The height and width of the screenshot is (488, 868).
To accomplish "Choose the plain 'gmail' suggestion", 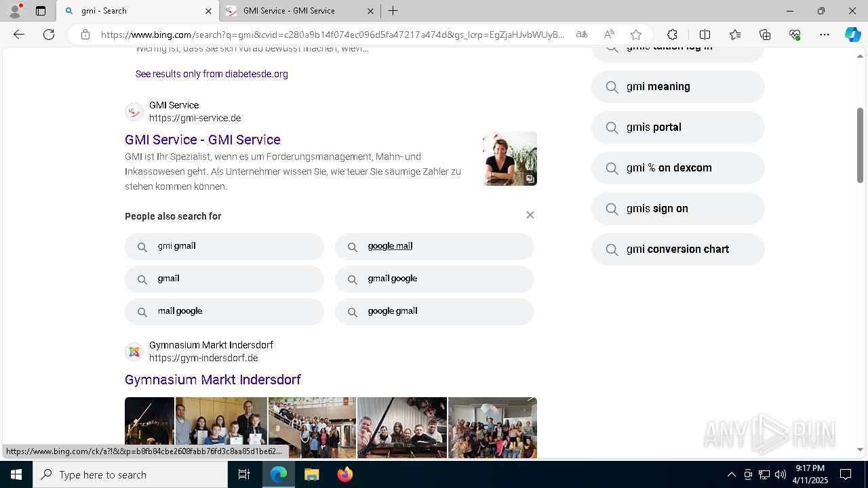I will click(x=224, y=279).
